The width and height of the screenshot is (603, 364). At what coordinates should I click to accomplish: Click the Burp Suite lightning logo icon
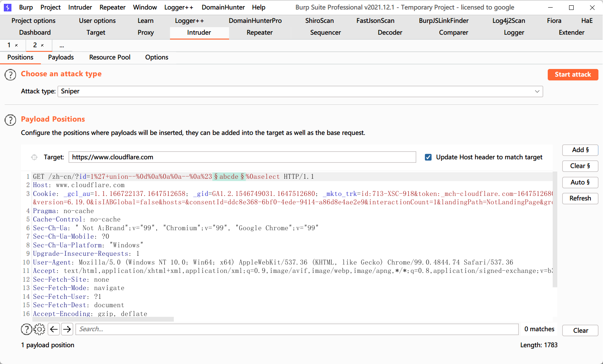[x=7, y=7]
